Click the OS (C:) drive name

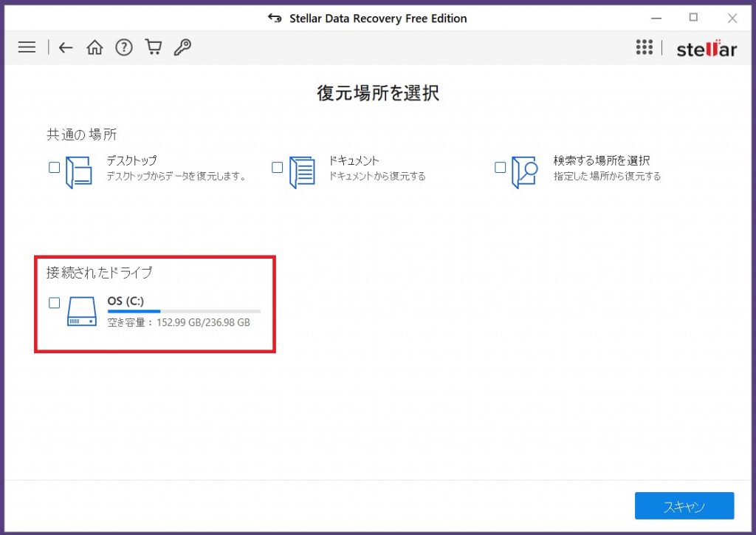pyautogui.click(x=126, y=301)
